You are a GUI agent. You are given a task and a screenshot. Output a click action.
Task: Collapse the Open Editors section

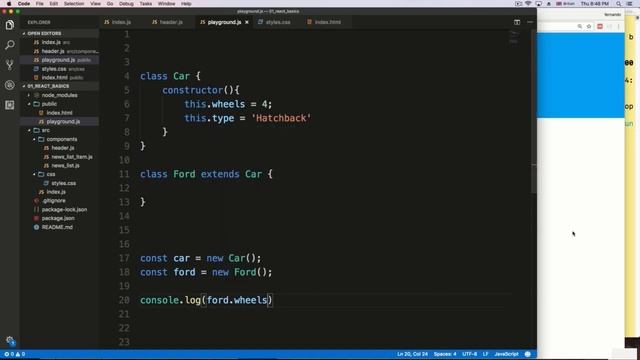[44, 33]
